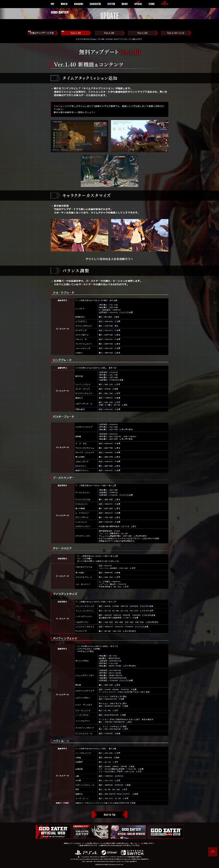Click the Ver.1.40 新機能&コンテンツ heading
This screenshot has width=219, height=868.
click(88, 65)
